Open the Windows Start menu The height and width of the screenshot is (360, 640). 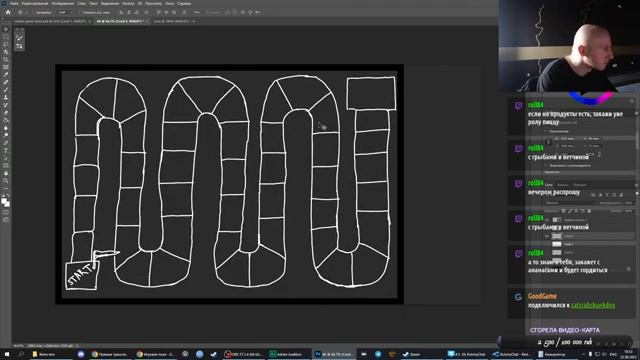click(7, 354)
